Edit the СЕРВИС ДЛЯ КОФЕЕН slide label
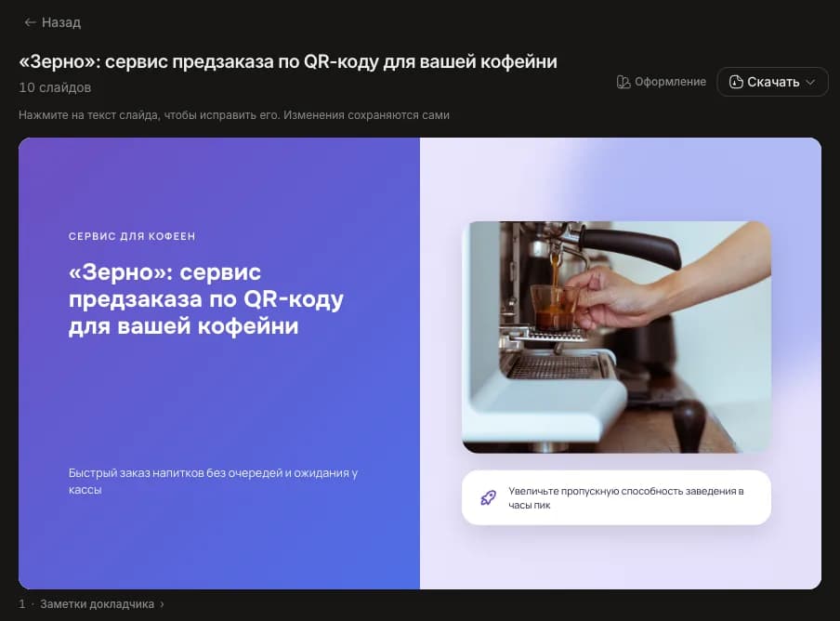This screenshot has width=840, height=621. click(x=132, y=236)
